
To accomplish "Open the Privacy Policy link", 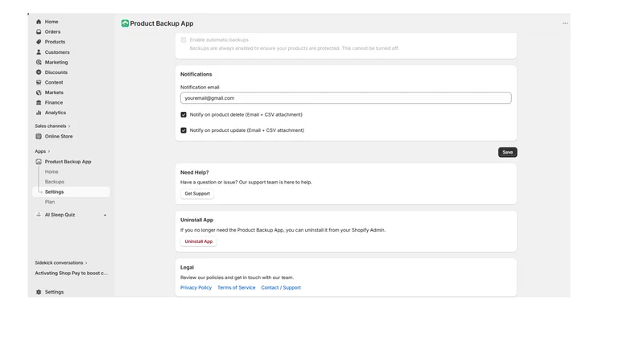I will coord(196,288).
